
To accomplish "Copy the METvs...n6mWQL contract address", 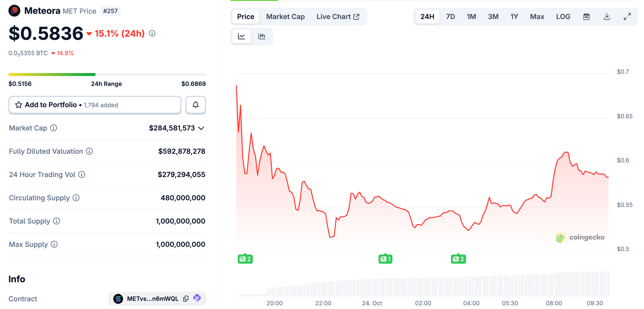I will (186, 299).
